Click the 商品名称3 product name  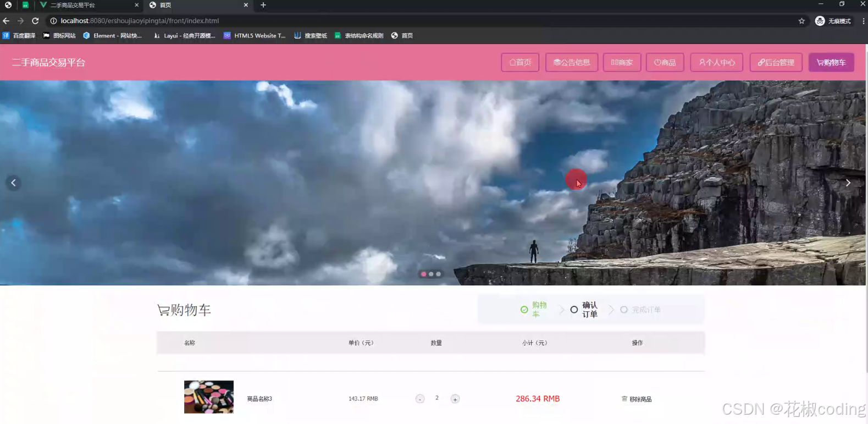(x=259, y=399)
